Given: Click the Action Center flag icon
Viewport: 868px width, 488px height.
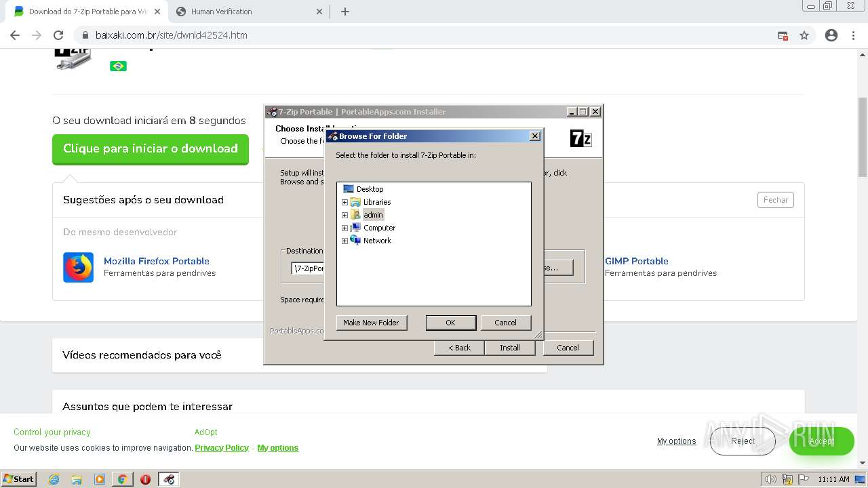Looking at the screenshot, I should click(804, 479).
